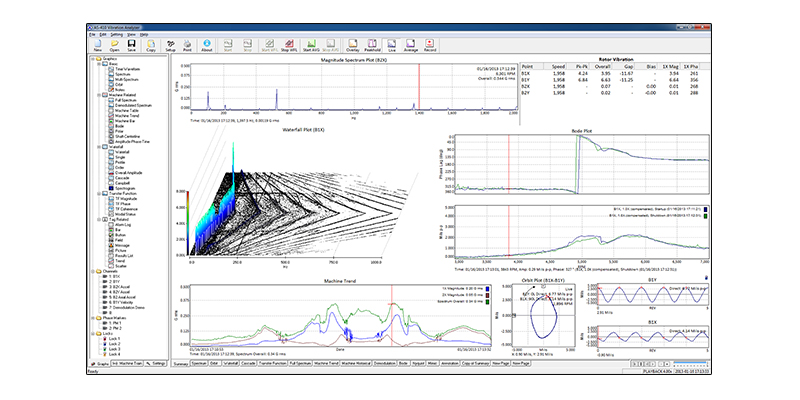Open the About info icon
The height and width of the screenshot is (400, 800).
[x=207, y=45]
